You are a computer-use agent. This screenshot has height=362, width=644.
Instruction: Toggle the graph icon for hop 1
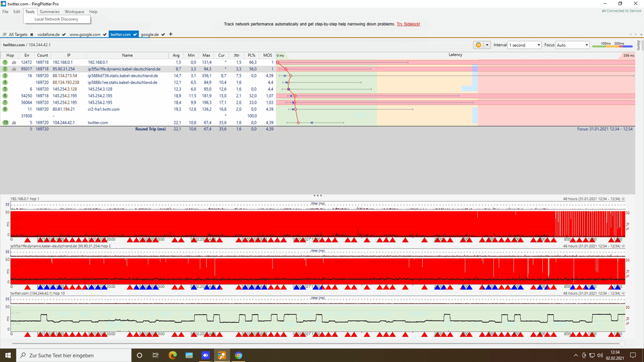[14, 62]
